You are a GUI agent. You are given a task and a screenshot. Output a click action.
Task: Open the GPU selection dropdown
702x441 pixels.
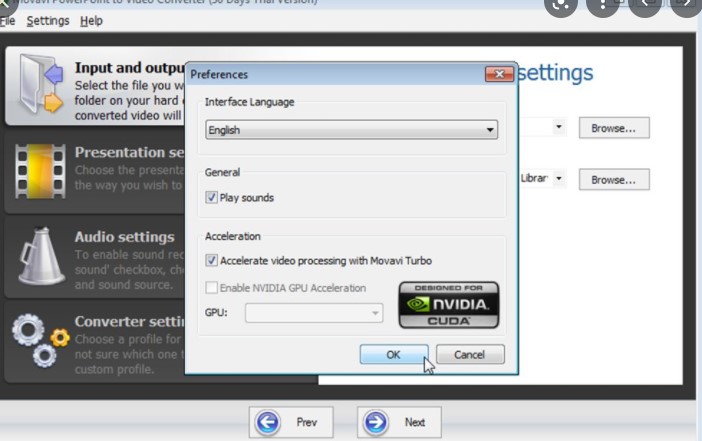(314, 313)
